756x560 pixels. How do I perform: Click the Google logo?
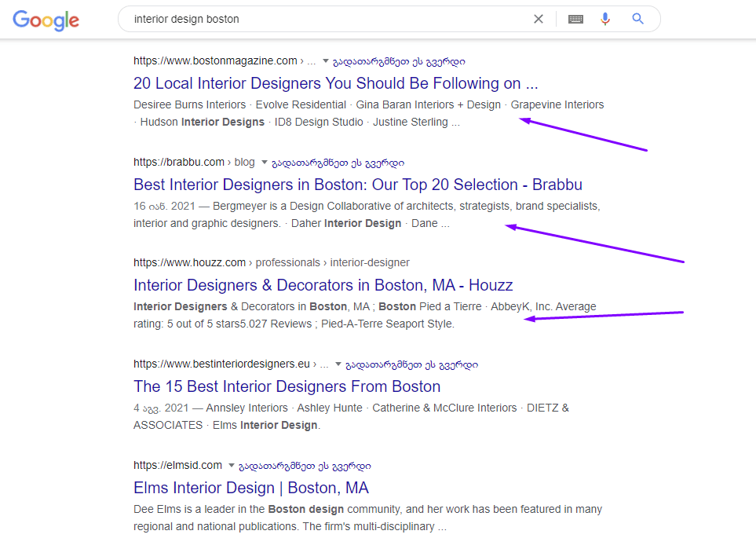[46, 20]
